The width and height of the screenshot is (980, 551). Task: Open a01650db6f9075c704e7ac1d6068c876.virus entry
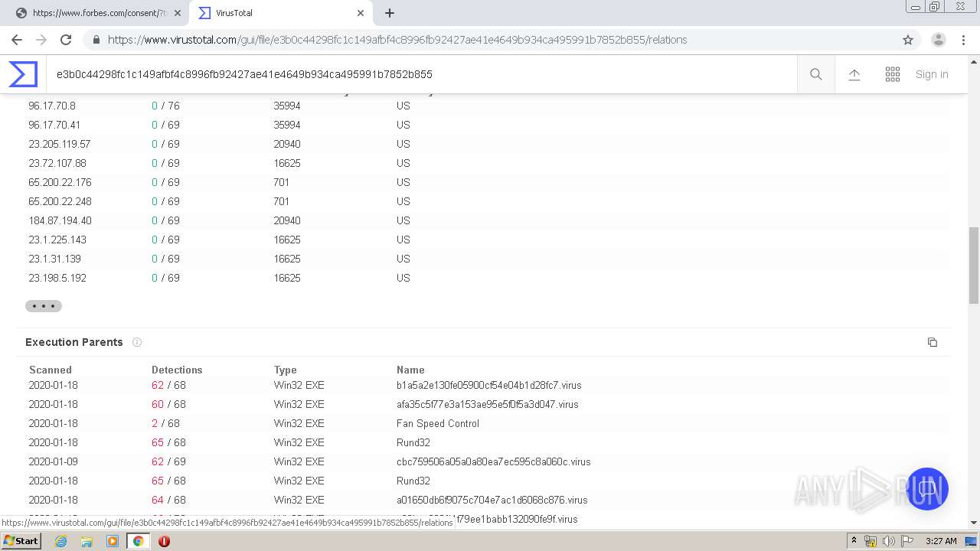pos(492,500)
